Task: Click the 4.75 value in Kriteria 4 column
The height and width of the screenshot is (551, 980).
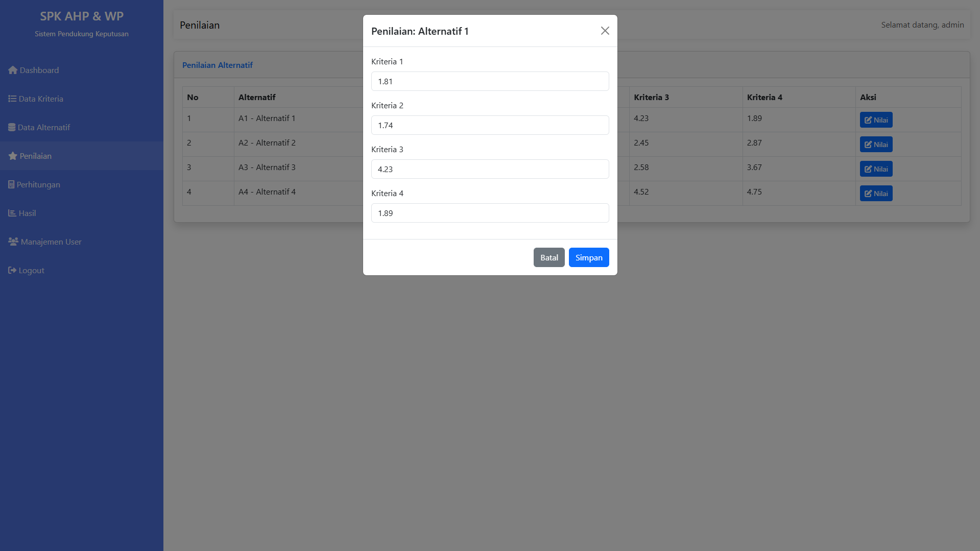Action: pyautogui.click(x=754, y=192)
